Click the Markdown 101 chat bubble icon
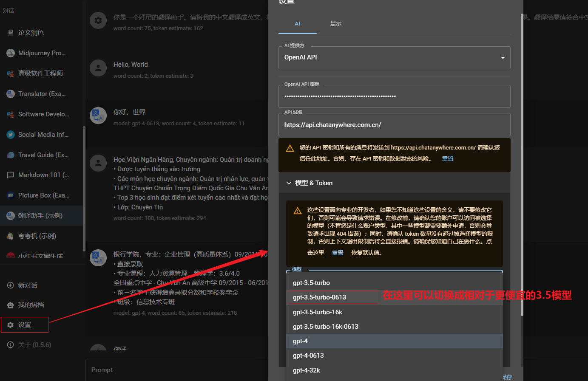 [x=11, y=175]
